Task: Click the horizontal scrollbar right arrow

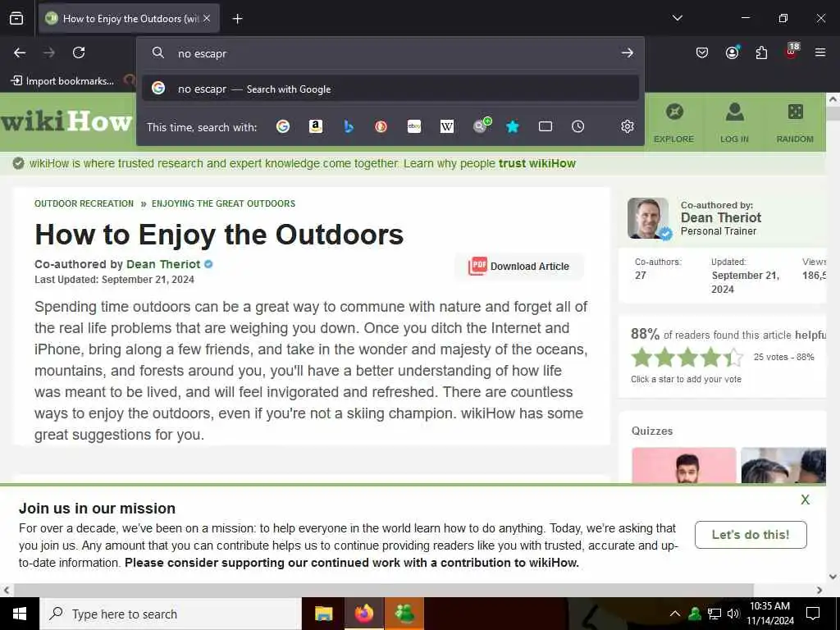Action: pyautogui.click(x=819, y=590)
